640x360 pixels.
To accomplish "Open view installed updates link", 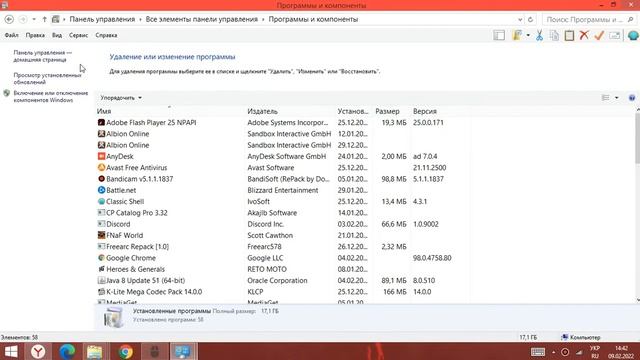I will [47, 78].
